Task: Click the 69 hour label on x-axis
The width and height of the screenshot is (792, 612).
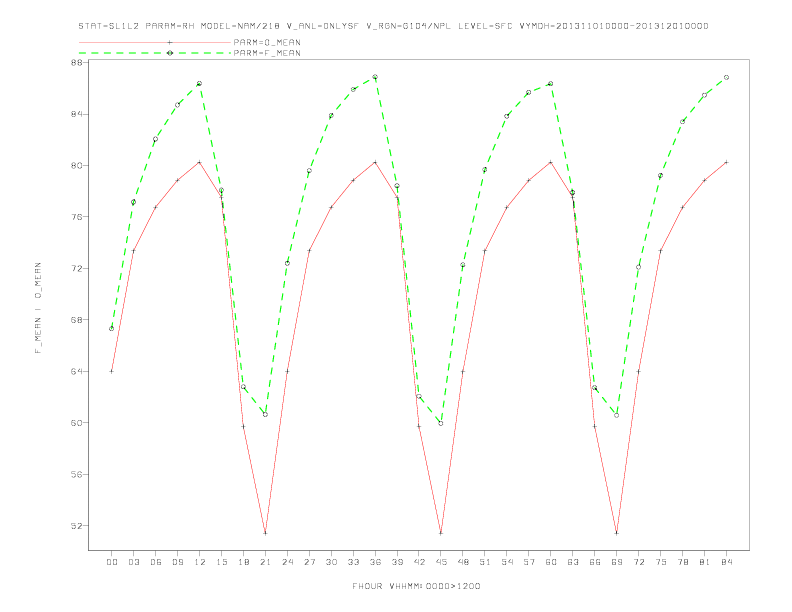Action: pyautogui.click(x=617, y=562)
